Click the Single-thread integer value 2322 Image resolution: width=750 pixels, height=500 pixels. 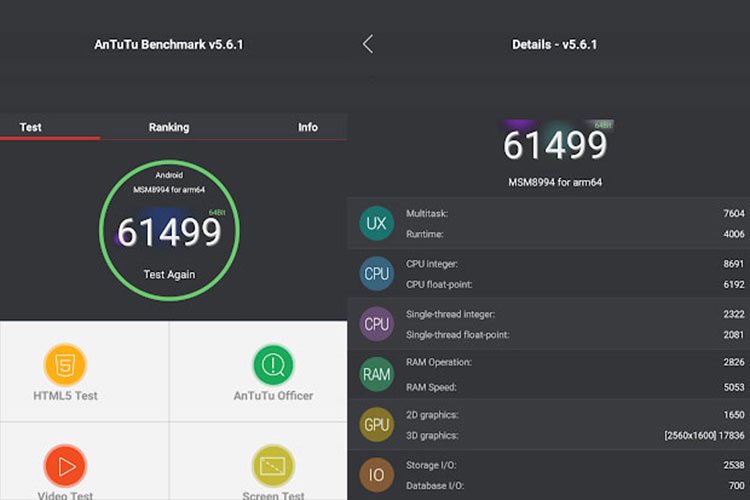point(734,314)
